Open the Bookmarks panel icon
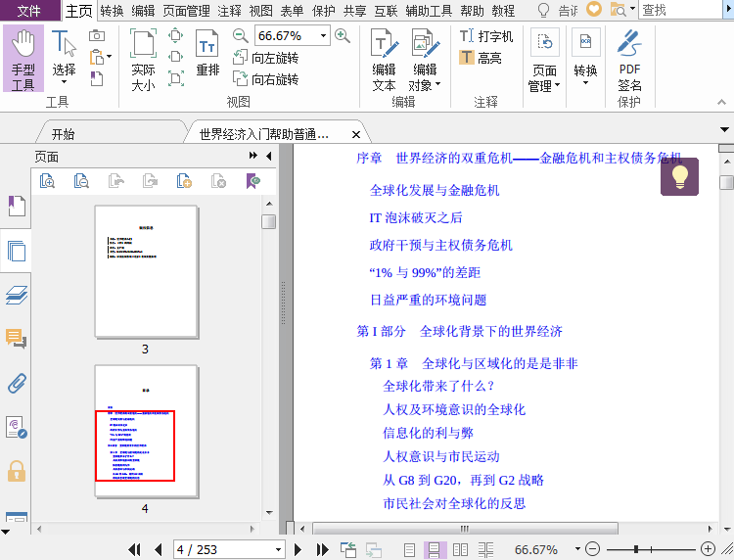Viewport: 734px width, 560px height. [17, 206]
